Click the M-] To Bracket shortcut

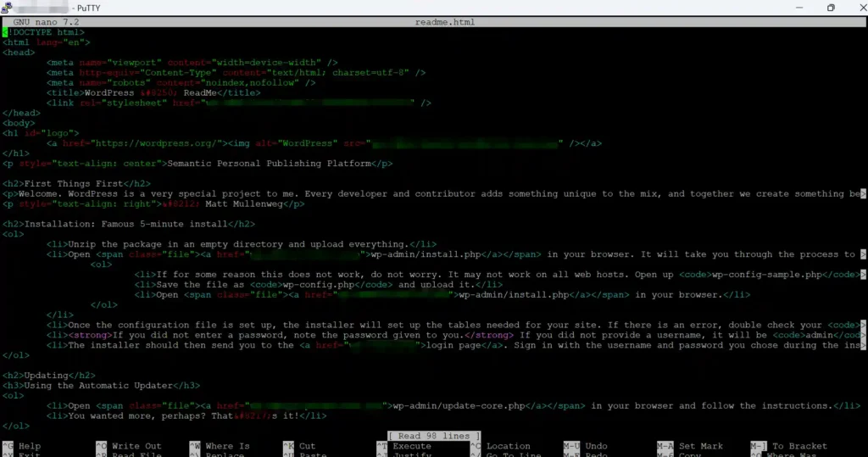[789, 446]
